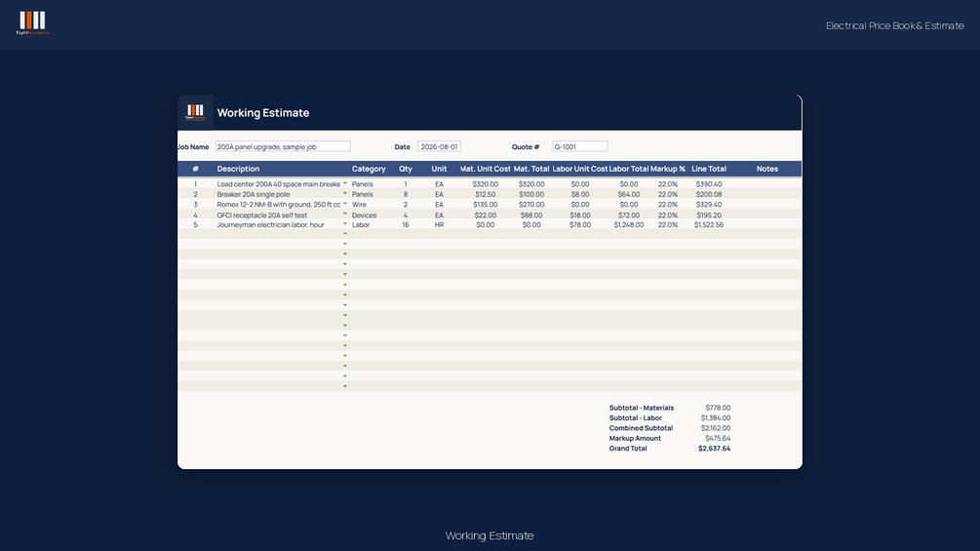Viewport: 980px width, 551px height.
Task: Select the Date field showing 2026-08-01
Action: point(439,146)
